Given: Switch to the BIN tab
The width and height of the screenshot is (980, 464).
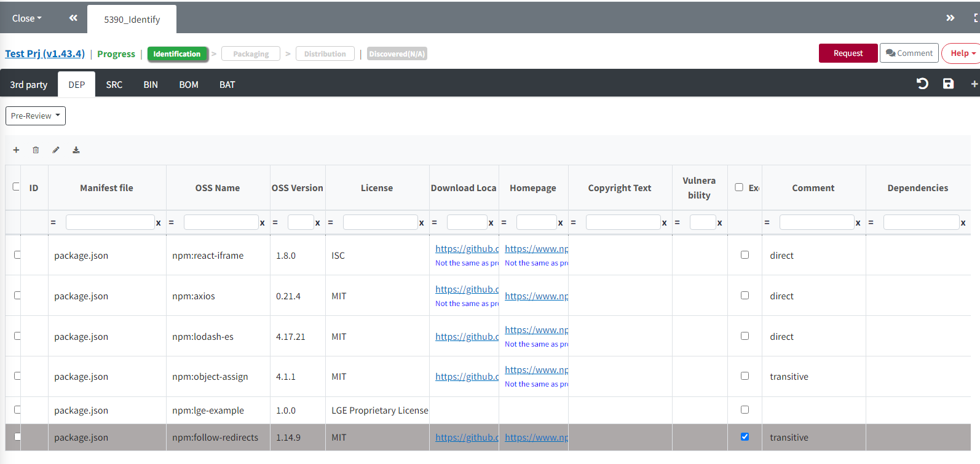Looking at the screenshot, I should click(151, 84).
